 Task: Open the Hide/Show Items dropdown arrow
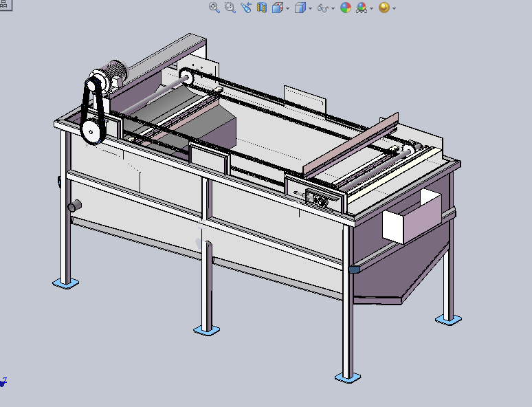click(333, 8)
